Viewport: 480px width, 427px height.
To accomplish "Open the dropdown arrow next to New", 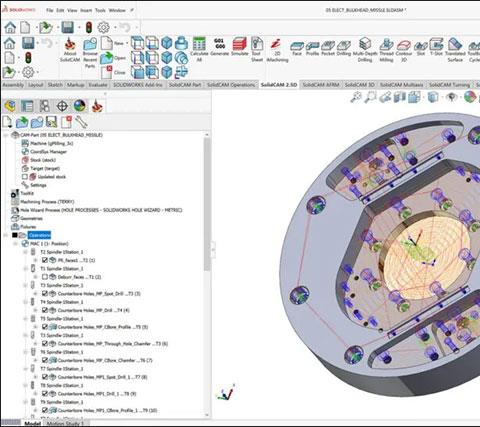I will tap(127, 43).
